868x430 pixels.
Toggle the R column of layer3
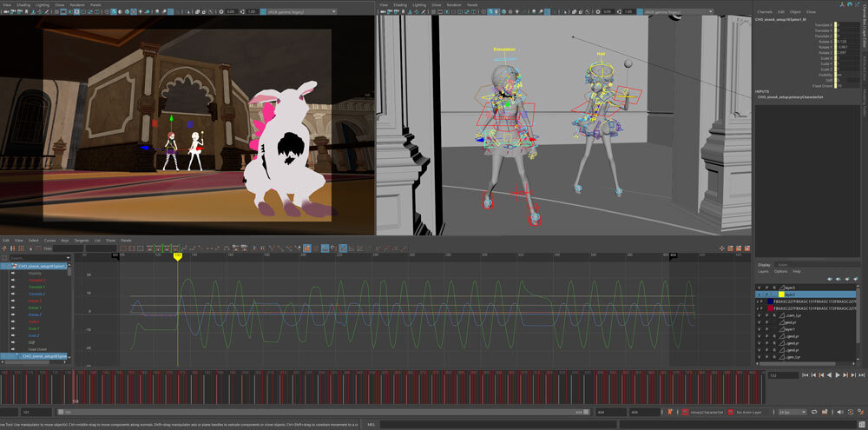(x=775, y=287)
